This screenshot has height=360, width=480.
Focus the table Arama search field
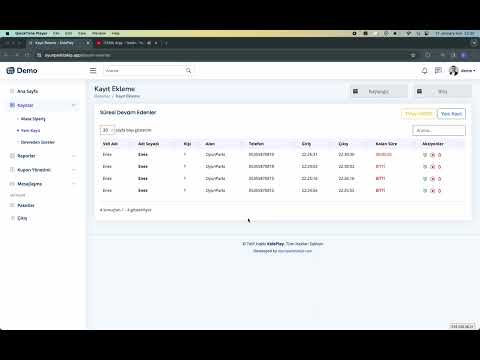coord(439,130)
